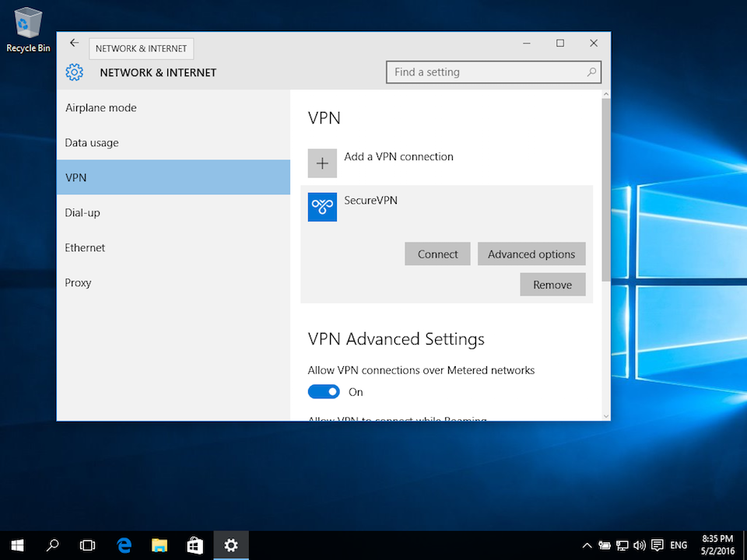The height and width of the screenshot is (560, 747).
Task: Launch the Windows Store from the taskbar
Action: pyautogui.click(x=195, y=545)
